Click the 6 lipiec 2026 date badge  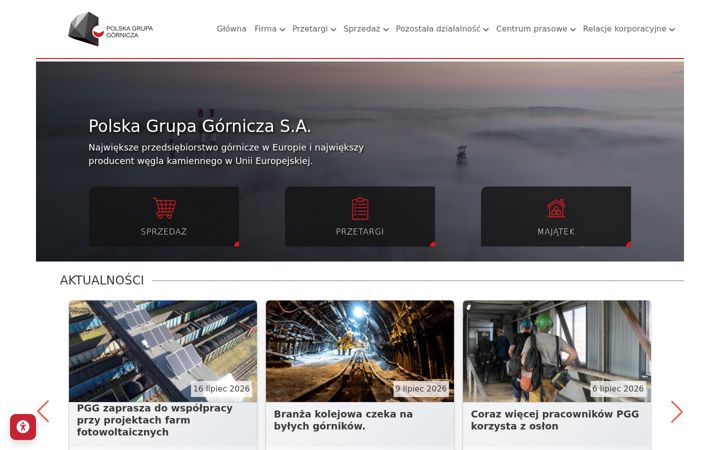[618, 389]
